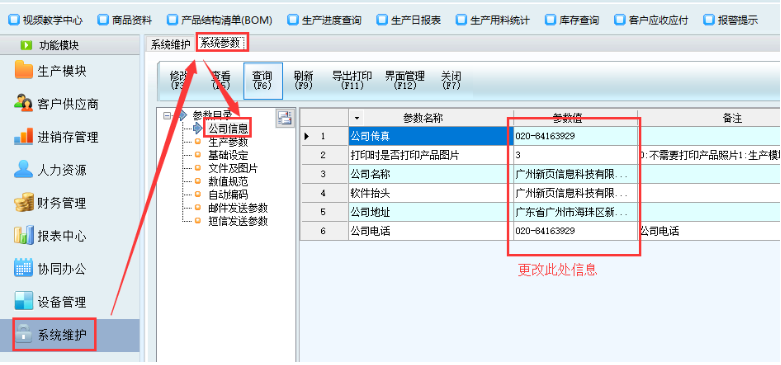Click the 公司电话 value cell
The width and height of the screenshot is (781, 365).
pos(575,232)
